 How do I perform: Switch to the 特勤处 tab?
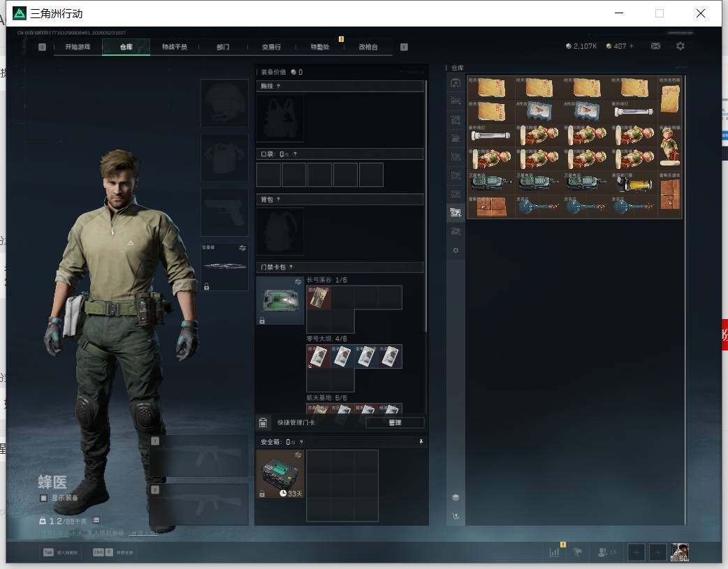320,47
